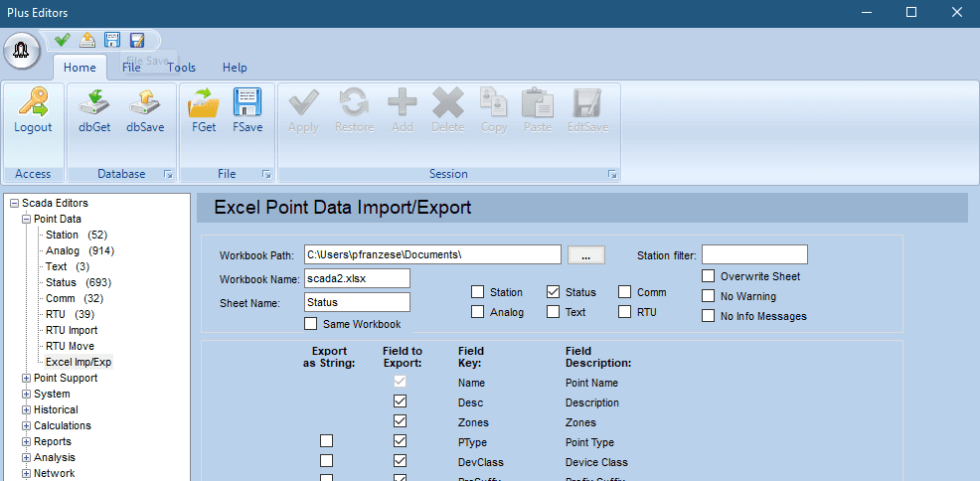This screenshot has width=980, height=481.
Task: Open the Session group dialog launcher
Action: (612, 175)
